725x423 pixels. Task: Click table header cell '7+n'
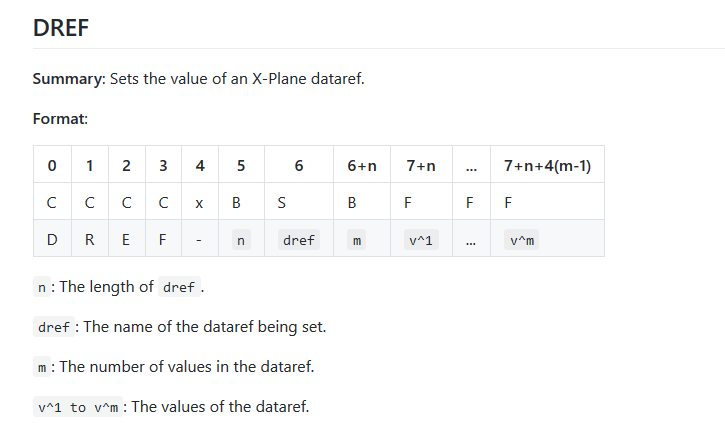coord(421,165)
